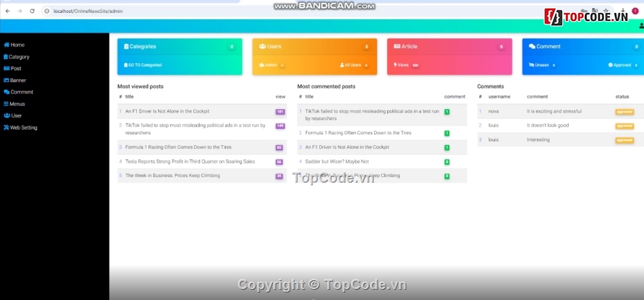The width and height of the screenshot is (644, 300).
Task: Open Formula 1 Racing post in Most viewed
Action: click(x=178, y=147)
